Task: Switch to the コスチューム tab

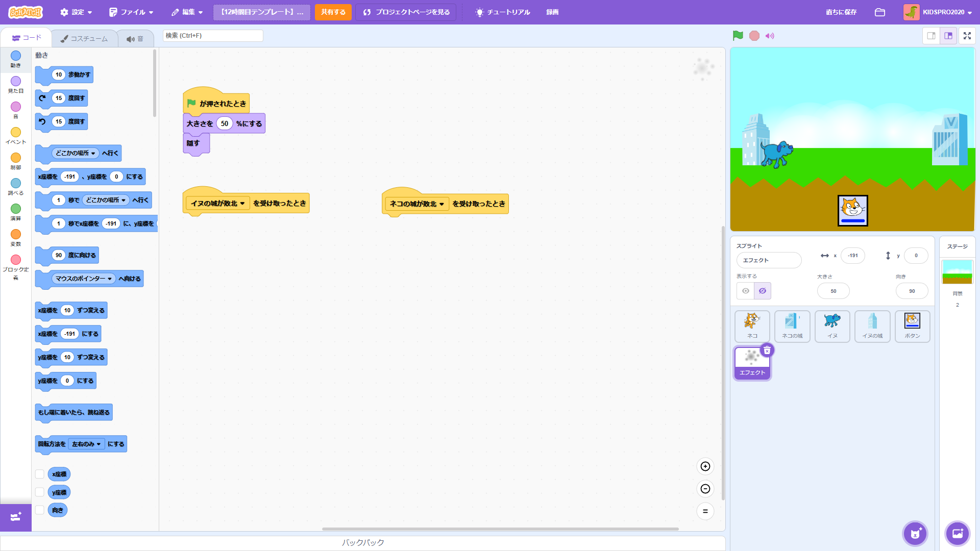Action: tap(84, 39)
